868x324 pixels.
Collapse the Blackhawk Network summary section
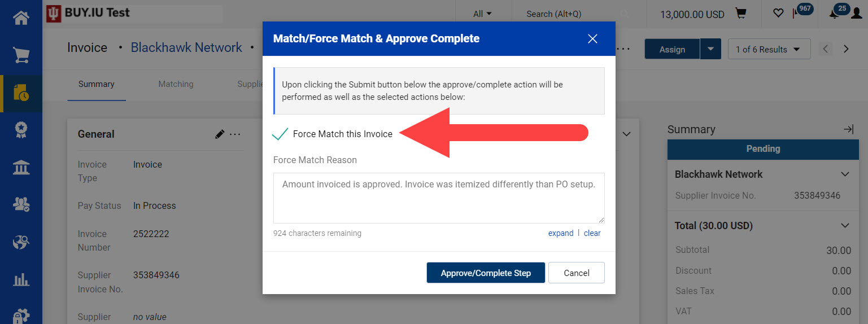[x=845, y=174]
